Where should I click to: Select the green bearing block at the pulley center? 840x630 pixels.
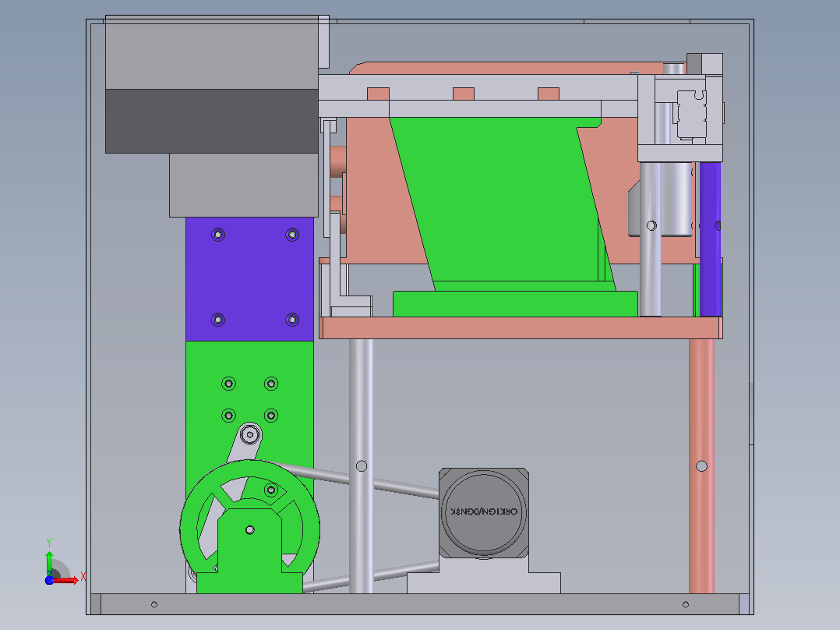(x=249, y=551)
